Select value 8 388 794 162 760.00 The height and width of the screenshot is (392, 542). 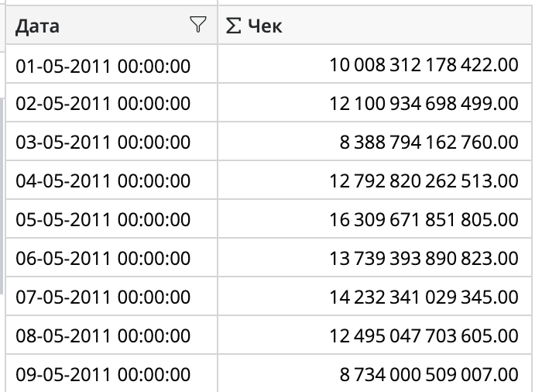429,143
